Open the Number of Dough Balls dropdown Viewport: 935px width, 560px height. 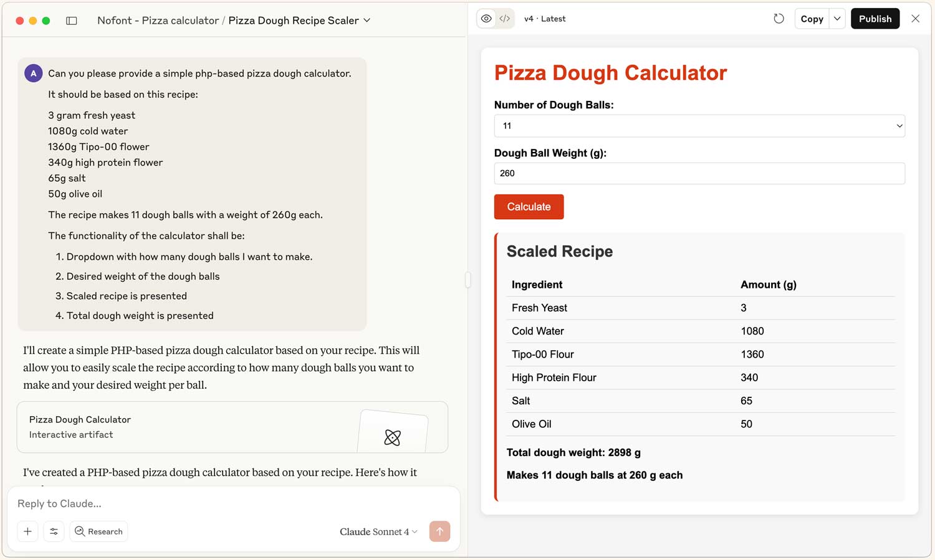(x=699, y=126)
